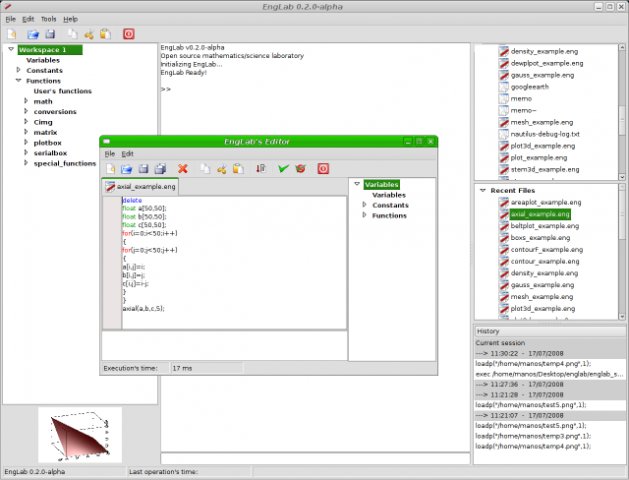This screenshot has width=629, height=480.
Task: Expand Functions in Editor variables panel
Action: click(x=364, y=215)
